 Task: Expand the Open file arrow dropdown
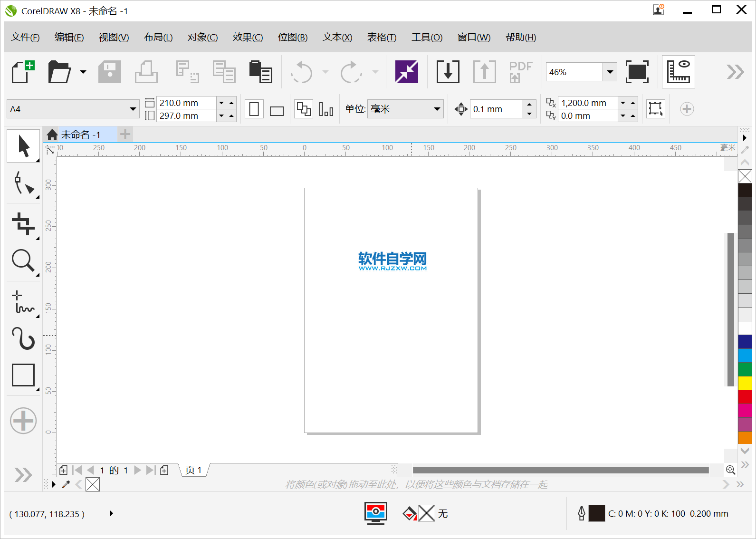pyautogui.click(x=83, y=72)
